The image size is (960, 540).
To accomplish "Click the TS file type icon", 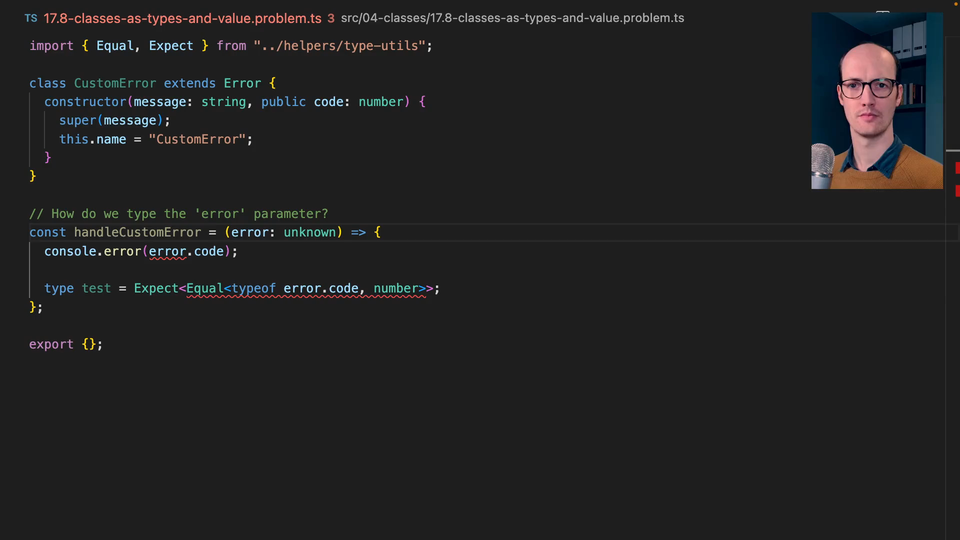I will [31, 18].
